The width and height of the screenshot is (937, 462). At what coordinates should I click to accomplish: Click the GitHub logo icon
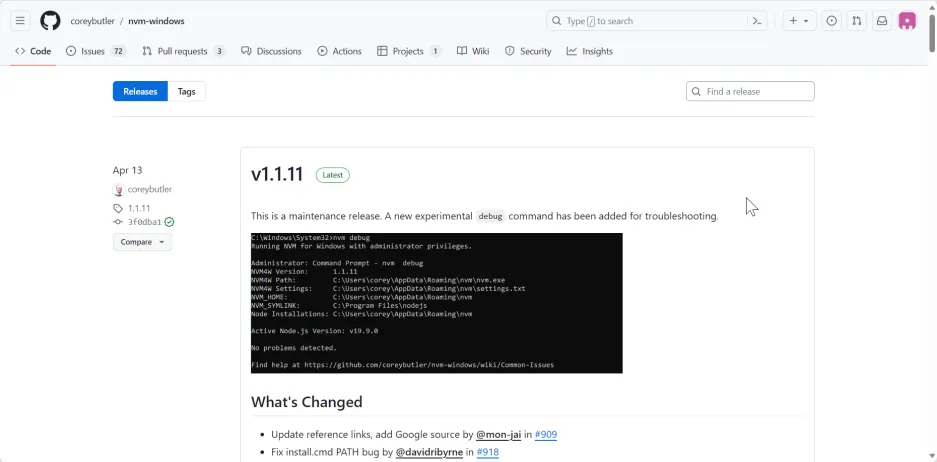pyautogui.click(x=50, y=21)
